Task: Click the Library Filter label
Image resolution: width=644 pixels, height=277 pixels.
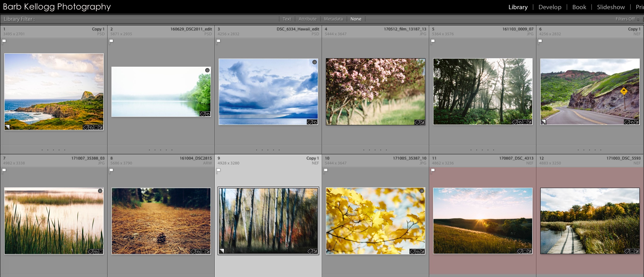Action: 19,19
